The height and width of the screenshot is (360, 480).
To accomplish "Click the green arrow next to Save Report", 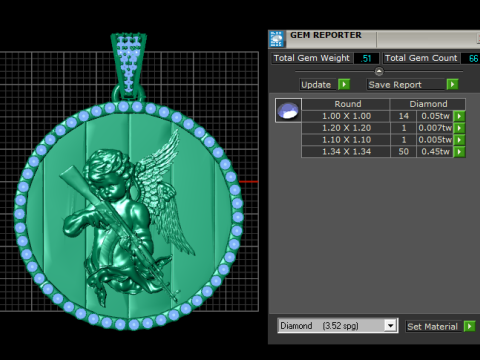I will pos(452,84).
